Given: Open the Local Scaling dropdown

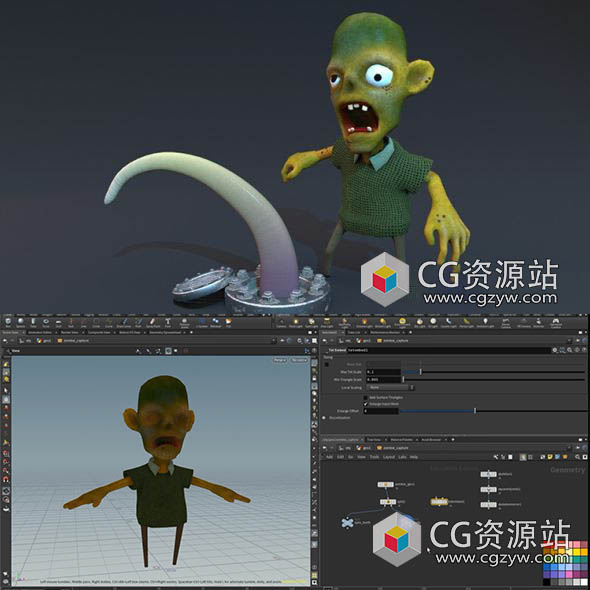Looking at the screenshot, I should (x=390, y=387).
